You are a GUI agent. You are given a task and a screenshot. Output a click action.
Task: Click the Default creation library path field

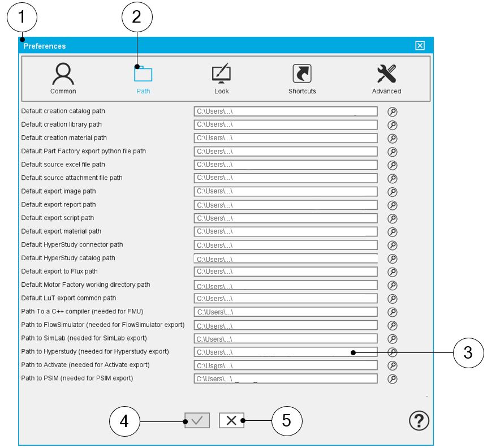click(286, 125)
